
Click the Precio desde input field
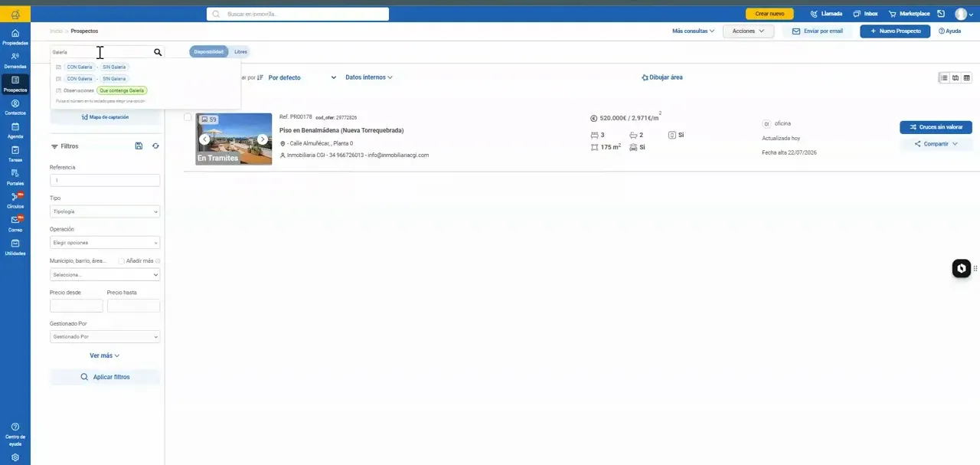[77, 306]
